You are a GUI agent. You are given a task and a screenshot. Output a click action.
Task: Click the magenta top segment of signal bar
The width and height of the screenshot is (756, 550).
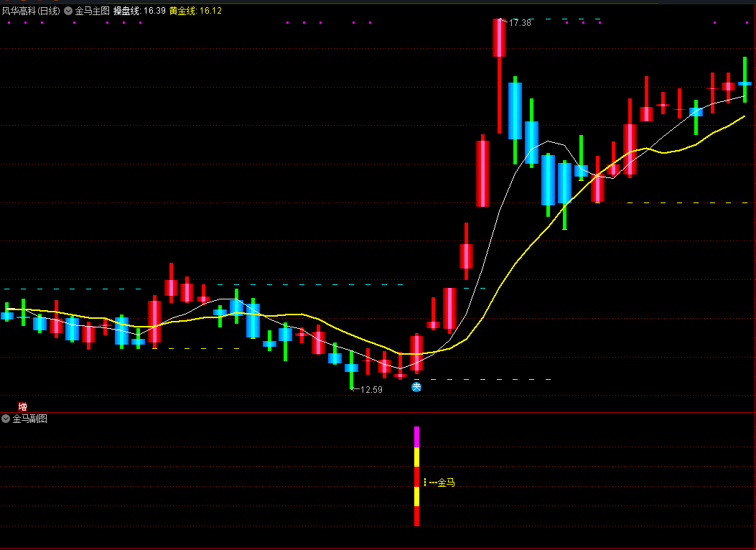pyautogui.click(x=416, y=437)
